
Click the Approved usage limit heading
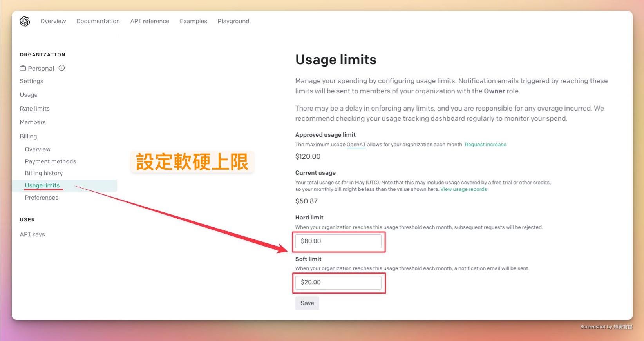(326, 135)
